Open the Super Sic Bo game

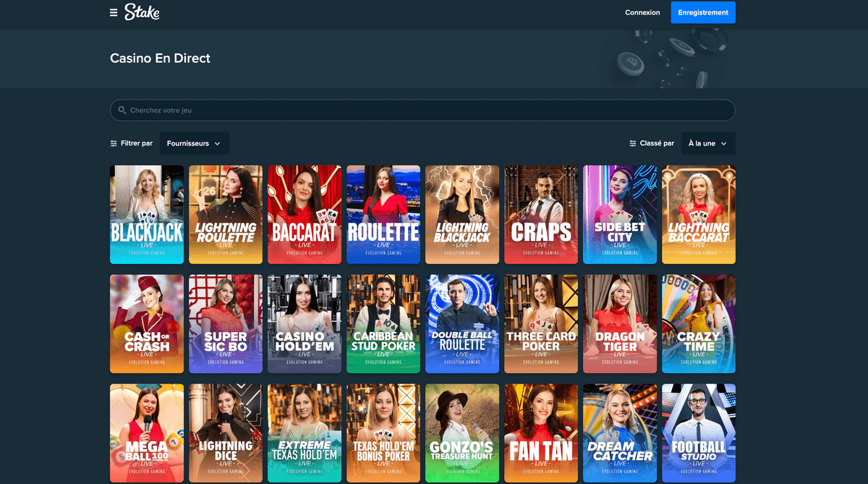pos(226,324)
